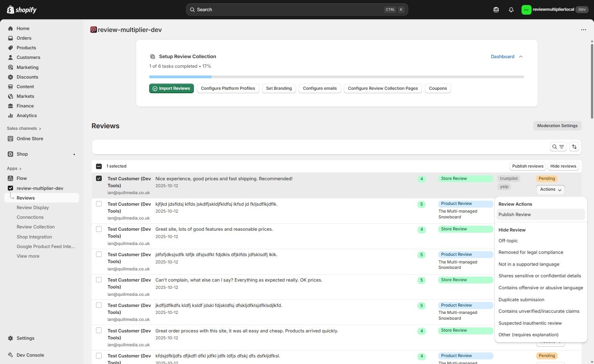
Task: Open the notifications bell icon
Action: click(x=511, y=10)
